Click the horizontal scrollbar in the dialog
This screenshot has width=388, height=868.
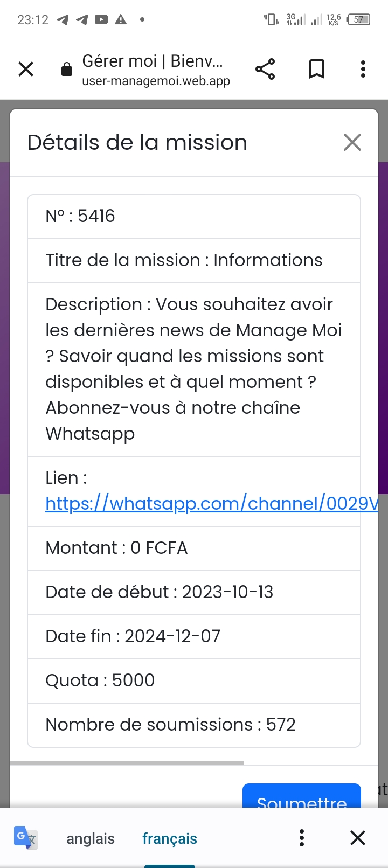pyautogui.click(x=127, y=763)
